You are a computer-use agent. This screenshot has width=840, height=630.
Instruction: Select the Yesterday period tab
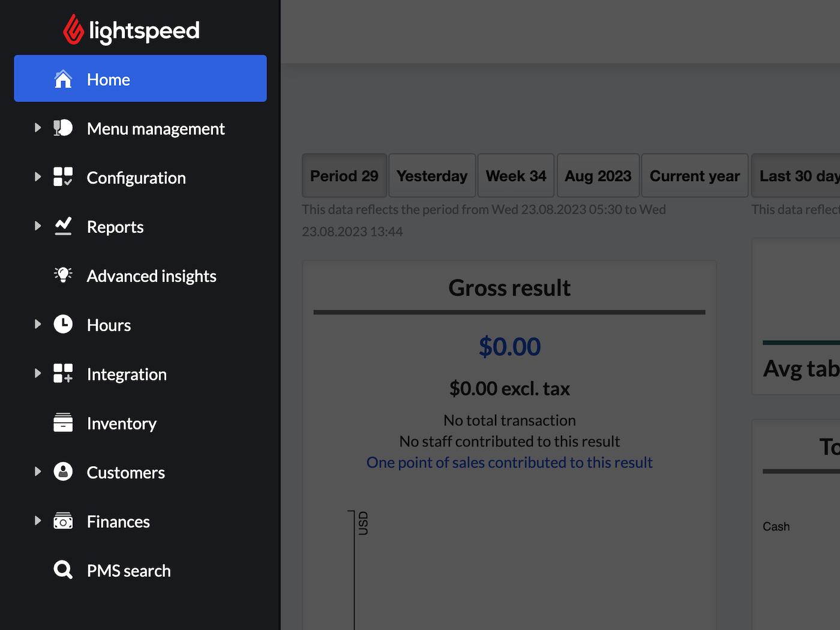(432, 176)
